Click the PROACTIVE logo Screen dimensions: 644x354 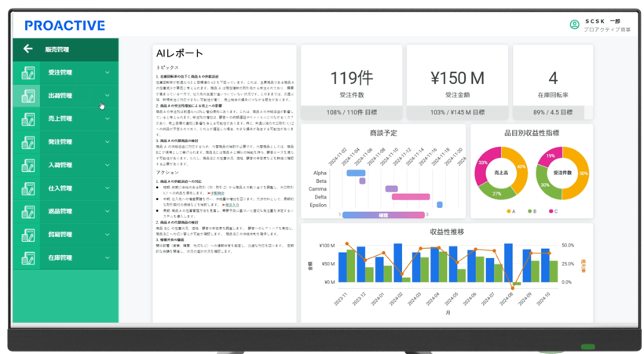(x=64, y=26)
